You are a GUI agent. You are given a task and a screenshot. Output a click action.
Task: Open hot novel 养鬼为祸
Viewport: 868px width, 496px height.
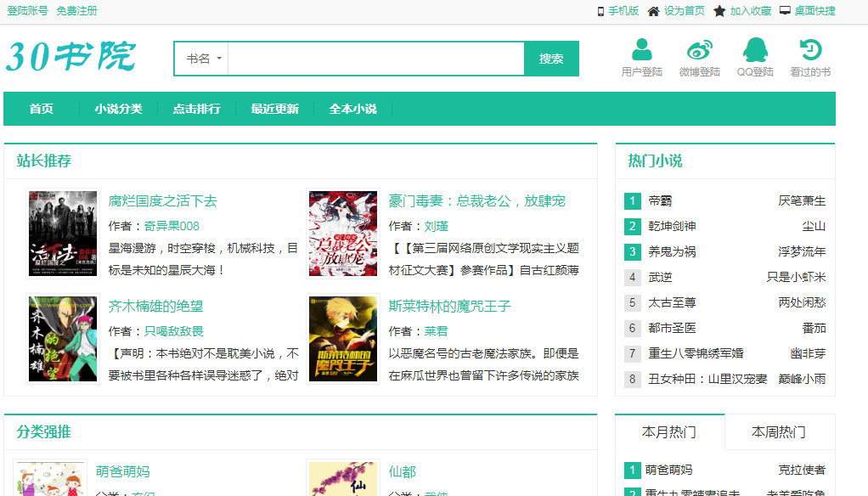coord(672,251)
